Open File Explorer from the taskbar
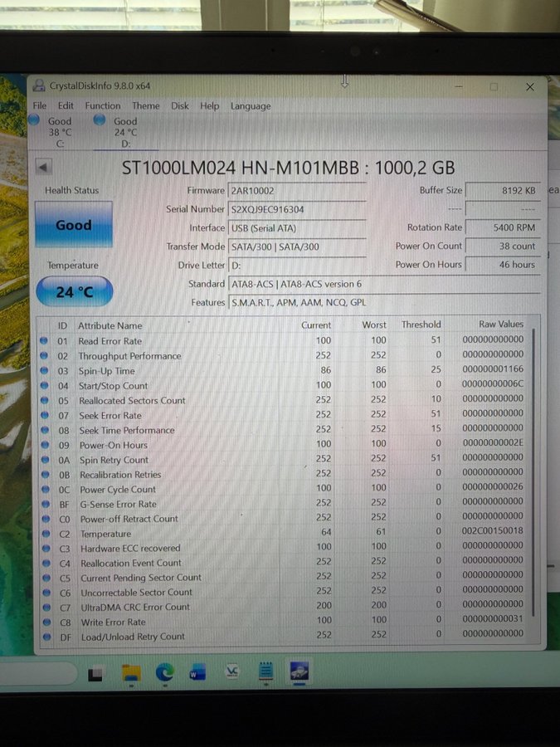The height and width of the screenshot is (747, 560). pyautogui.click(x=132, y=672)
